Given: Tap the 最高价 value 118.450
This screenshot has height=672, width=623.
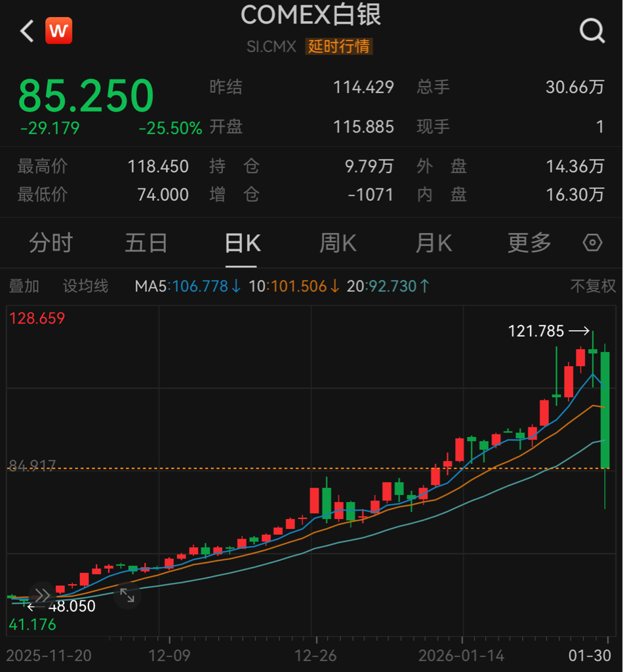Looking at the screenshot, I should tap(158, 166).
